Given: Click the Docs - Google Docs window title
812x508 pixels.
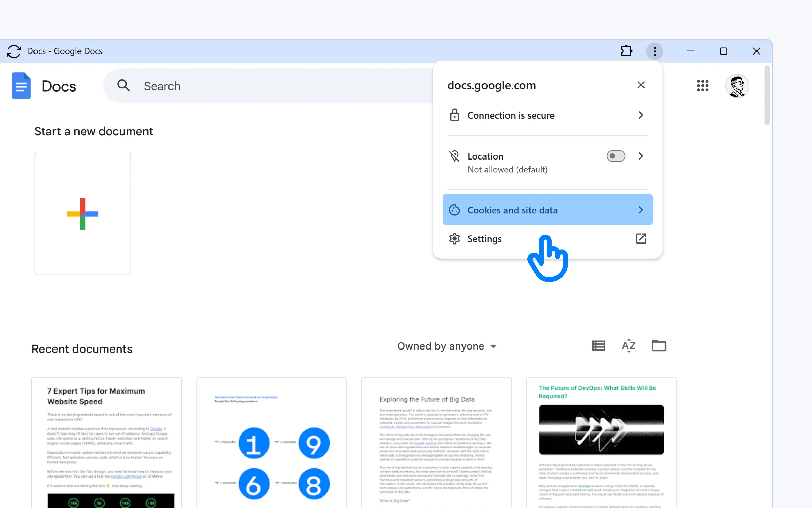Looking at the screenshot, I should point(65,51).
